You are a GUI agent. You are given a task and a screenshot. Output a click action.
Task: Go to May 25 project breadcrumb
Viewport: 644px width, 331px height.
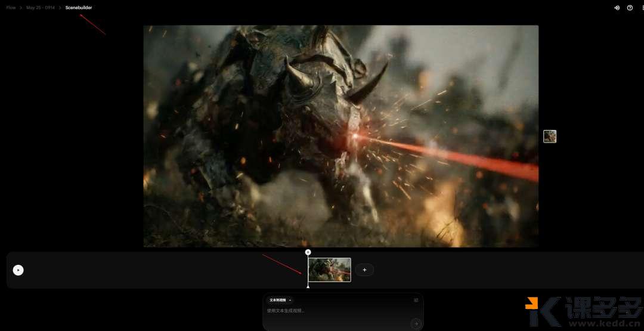(41, 7)
